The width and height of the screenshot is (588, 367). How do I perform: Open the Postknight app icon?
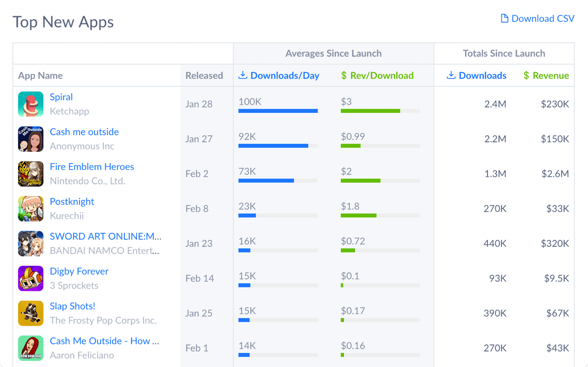pyautogui.click(x=31, y=209)
